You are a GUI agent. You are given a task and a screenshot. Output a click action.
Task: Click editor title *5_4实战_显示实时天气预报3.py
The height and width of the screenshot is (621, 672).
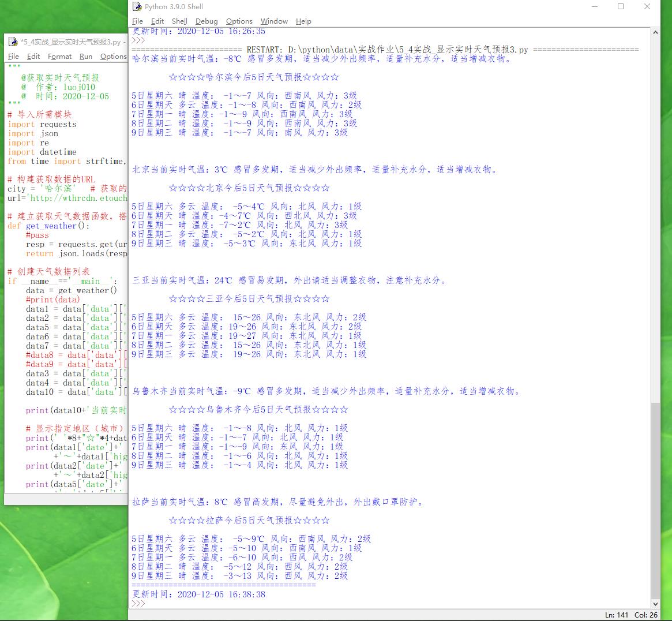pos(71,42)
